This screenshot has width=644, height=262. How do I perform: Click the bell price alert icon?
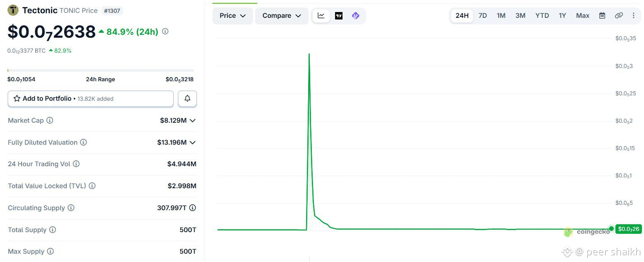pyautogui.click(x=187, y=99)
